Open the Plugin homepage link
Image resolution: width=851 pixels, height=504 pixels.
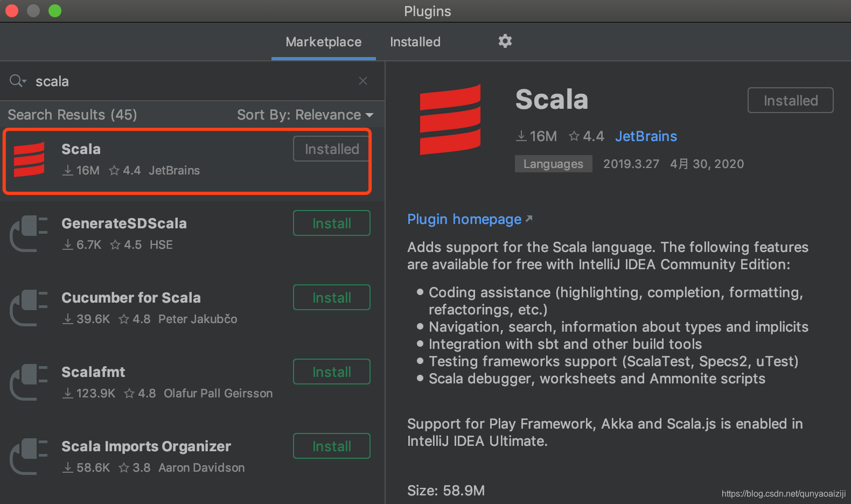[x=464, y=219]
